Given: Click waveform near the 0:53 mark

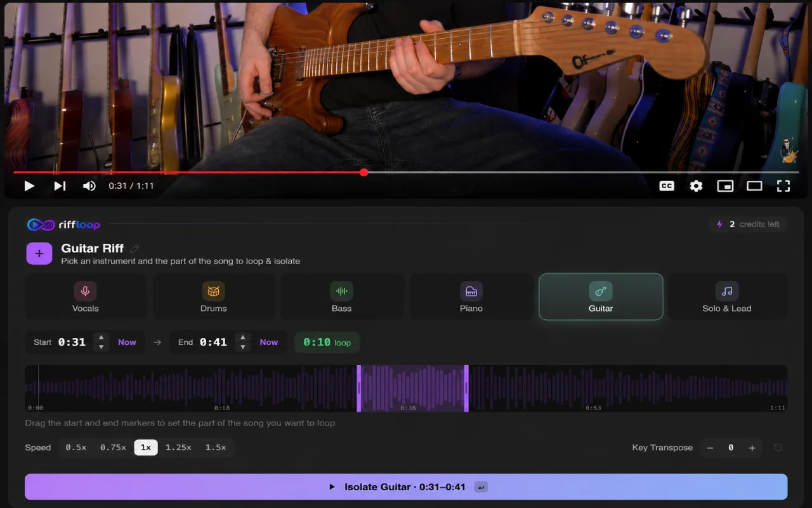Looking at the screenshot, I should pos(593,387).
